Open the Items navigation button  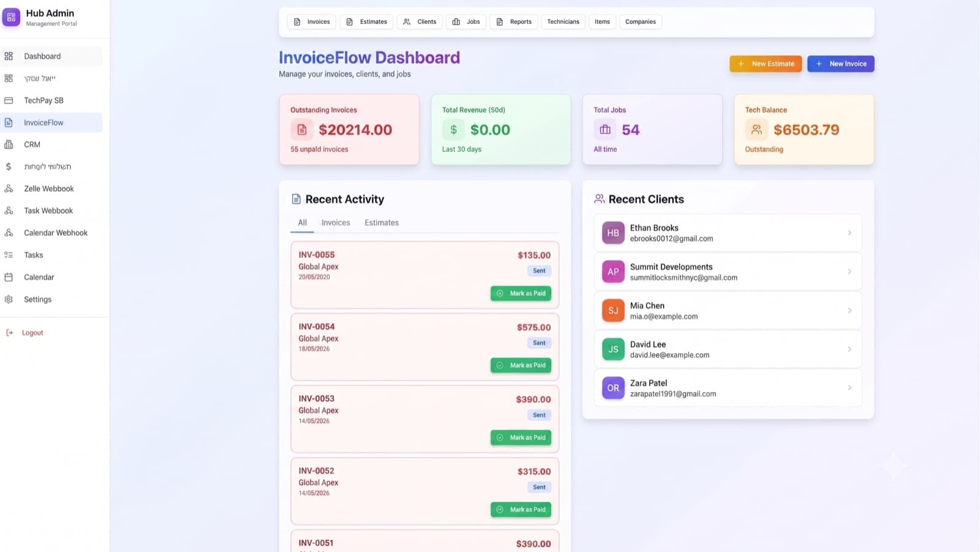[x=602, y=21]
